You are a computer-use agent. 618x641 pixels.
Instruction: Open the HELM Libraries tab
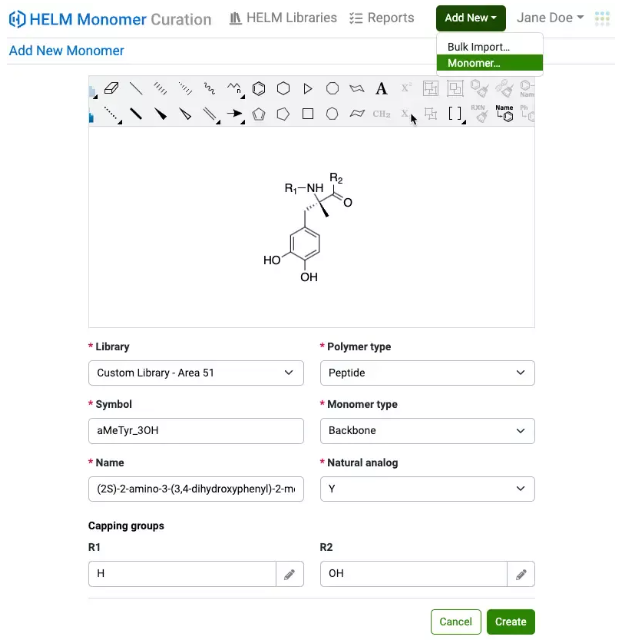(x=282, y=18)
